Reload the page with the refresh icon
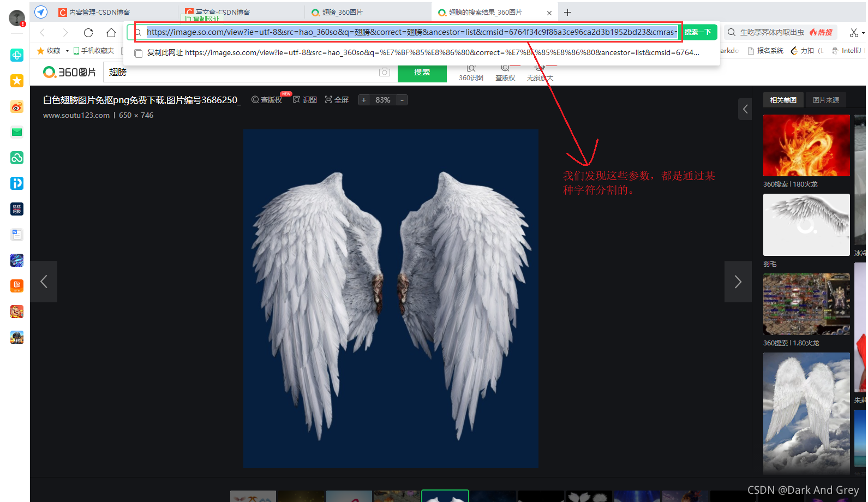The image size is (868, 502). click(x=88, y=33)
